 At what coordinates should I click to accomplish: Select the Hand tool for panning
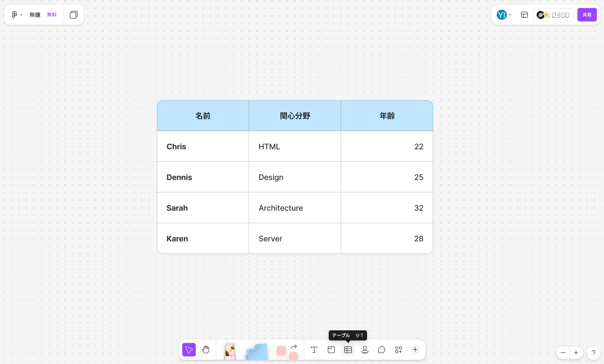pyautogui.click(x=205, y=350)
